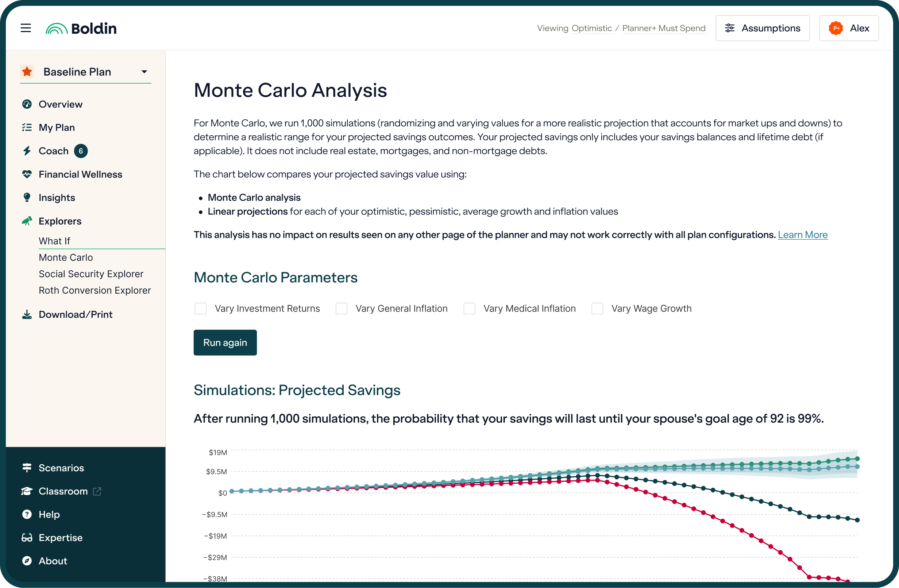The image size is (899, 588).
Task: Open the Social Security Explorer
Action: click(90, 274)
